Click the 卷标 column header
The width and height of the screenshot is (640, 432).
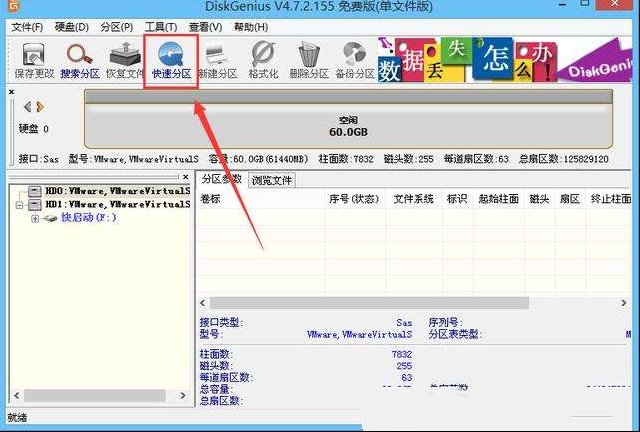click(261, 199)
